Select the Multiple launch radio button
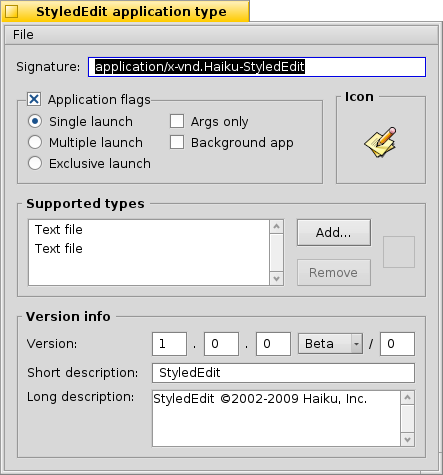This screenshot has width=443, height=475. pos(35,142)
